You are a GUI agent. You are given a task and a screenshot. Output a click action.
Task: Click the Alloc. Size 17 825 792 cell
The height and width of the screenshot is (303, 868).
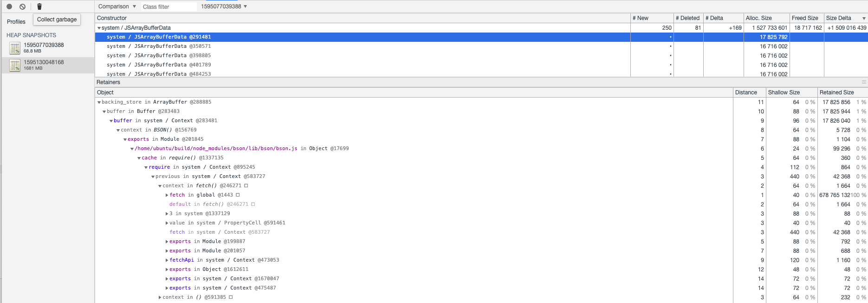tap(766, 37)
